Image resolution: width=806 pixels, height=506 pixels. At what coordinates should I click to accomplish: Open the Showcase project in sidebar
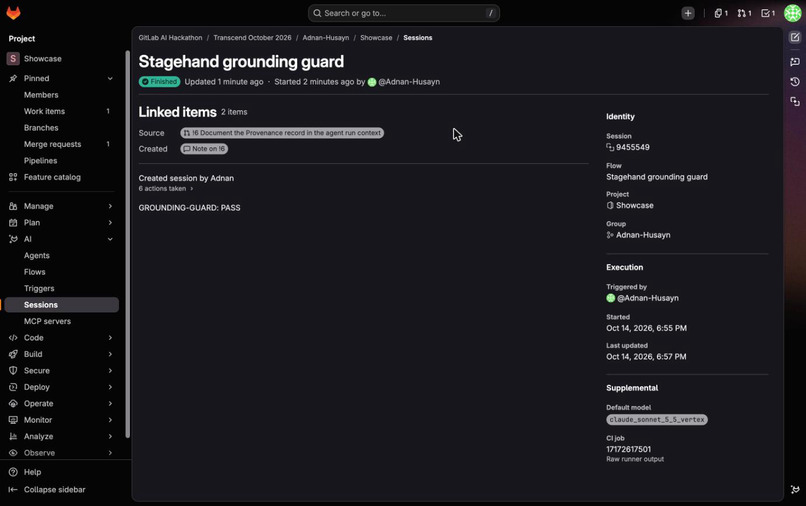pyautogui.click(x=61, y=59)
